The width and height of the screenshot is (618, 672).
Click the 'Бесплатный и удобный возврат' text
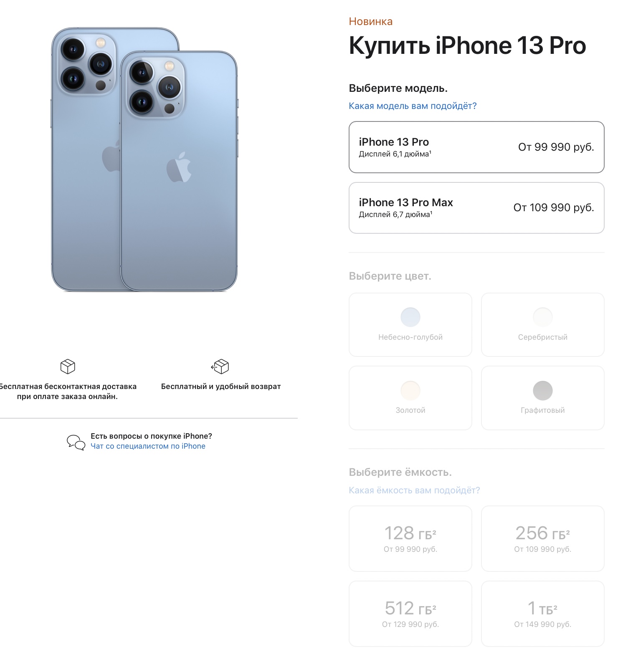pos(221,387)
